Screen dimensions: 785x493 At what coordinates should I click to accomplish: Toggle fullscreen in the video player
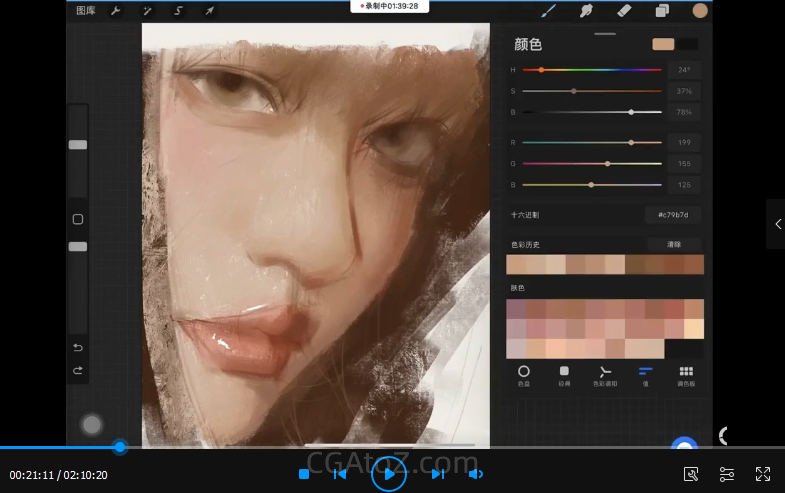point(762,474)
